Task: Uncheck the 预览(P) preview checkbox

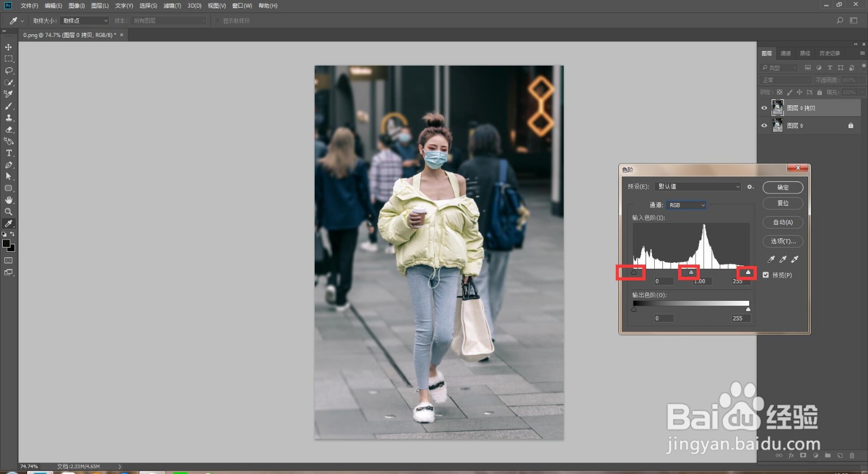Action: tap(765, 275)
